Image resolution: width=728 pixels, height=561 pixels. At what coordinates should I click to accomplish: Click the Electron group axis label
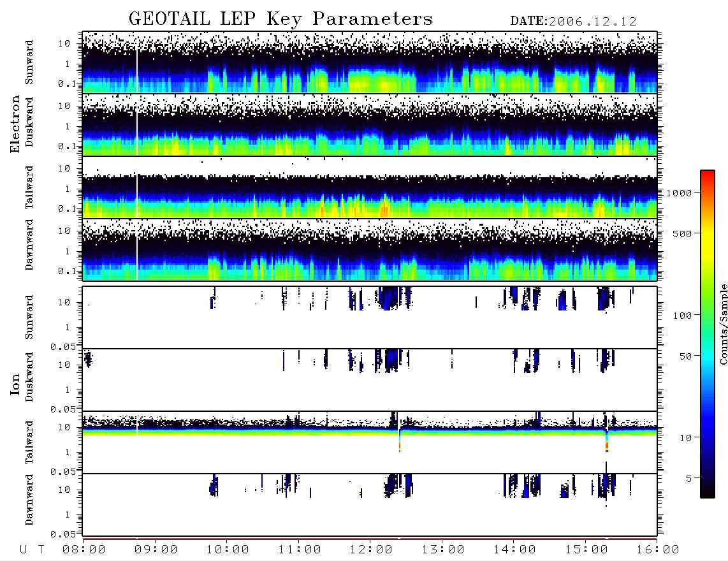(15, 124)
